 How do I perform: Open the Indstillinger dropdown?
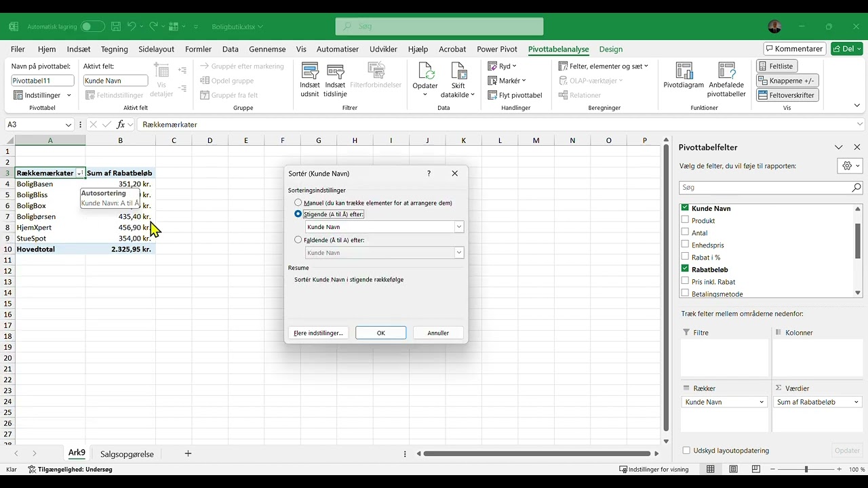[x=42, y=96]
